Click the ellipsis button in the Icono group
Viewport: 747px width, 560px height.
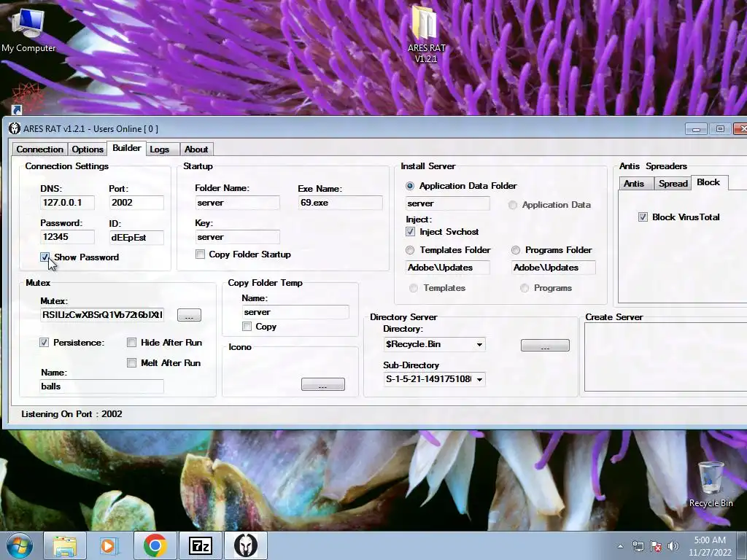click(323, 384)
